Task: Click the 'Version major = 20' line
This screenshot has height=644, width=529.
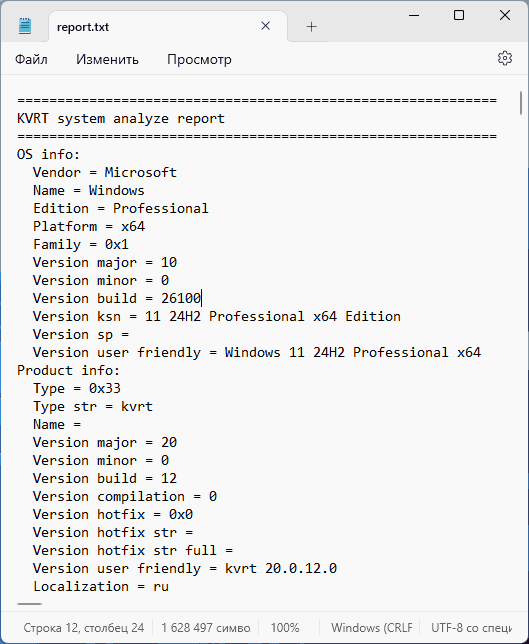Action: (105, 442)
